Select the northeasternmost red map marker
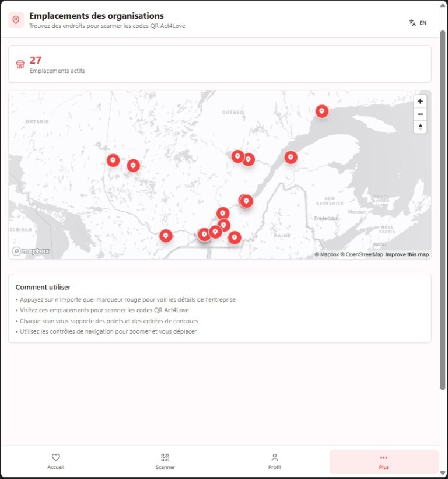 (x=322, y=111)
